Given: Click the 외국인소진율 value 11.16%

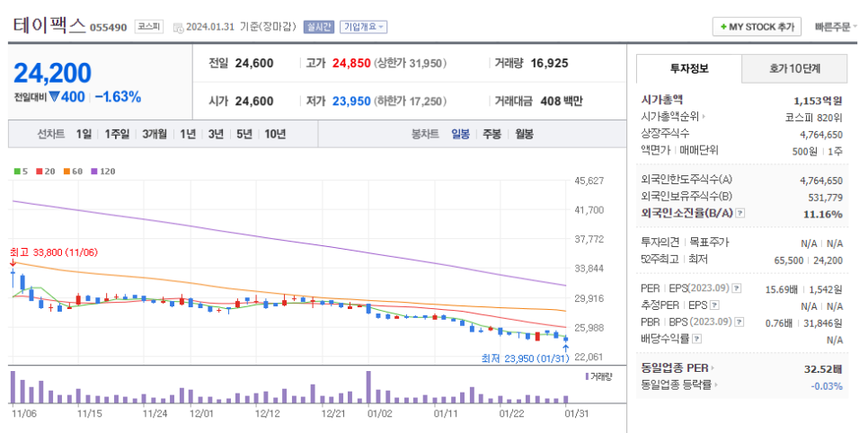Looking at the screenshot, I should [822, 215].
